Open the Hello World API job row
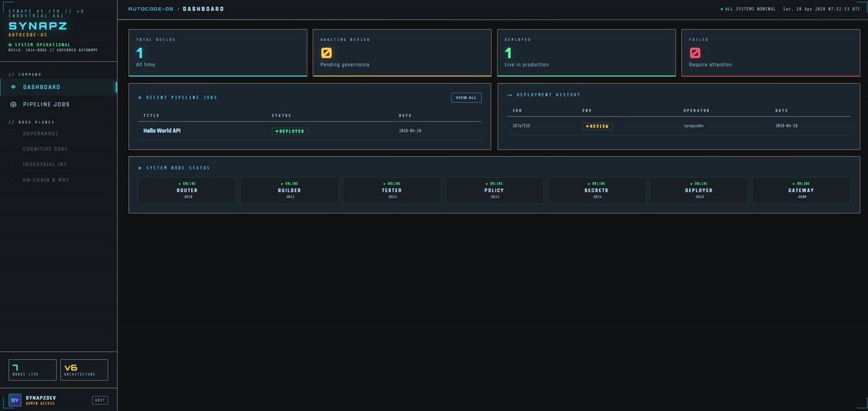The image size is (868, 411). tap(310, 131)
